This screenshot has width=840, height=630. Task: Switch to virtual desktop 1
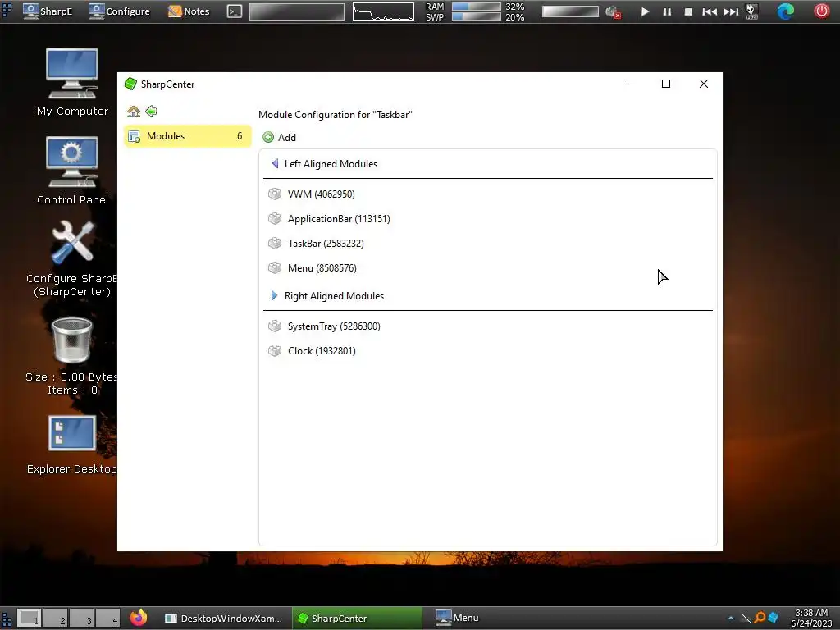(29, 619)
